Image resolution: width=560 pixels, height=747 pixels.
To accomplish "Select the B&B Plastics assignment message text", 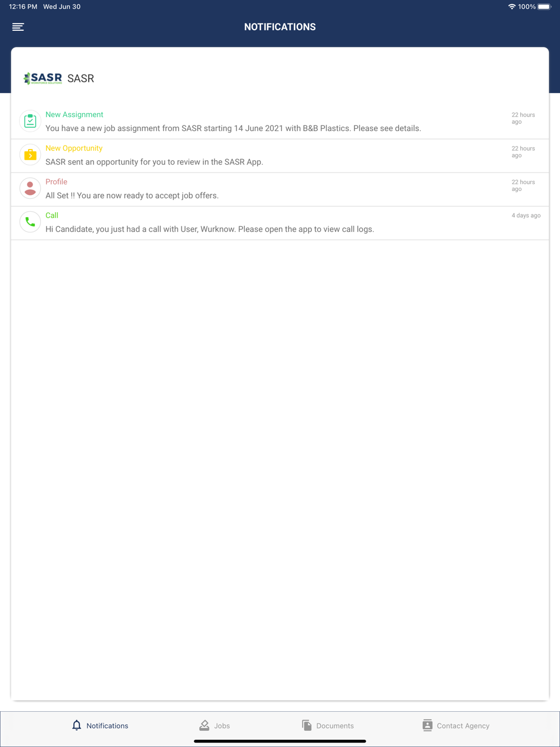I will point(233,128).
